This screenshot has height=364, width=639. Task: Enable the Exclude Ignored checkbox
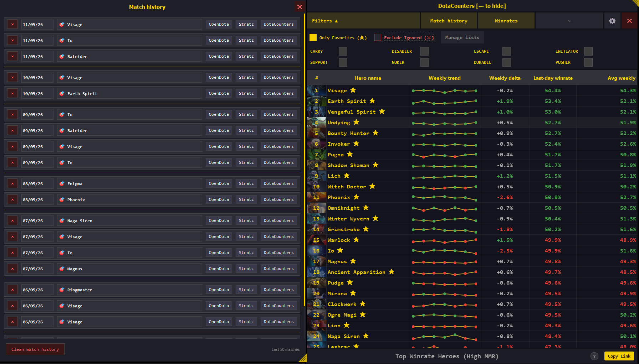[378, 37]
